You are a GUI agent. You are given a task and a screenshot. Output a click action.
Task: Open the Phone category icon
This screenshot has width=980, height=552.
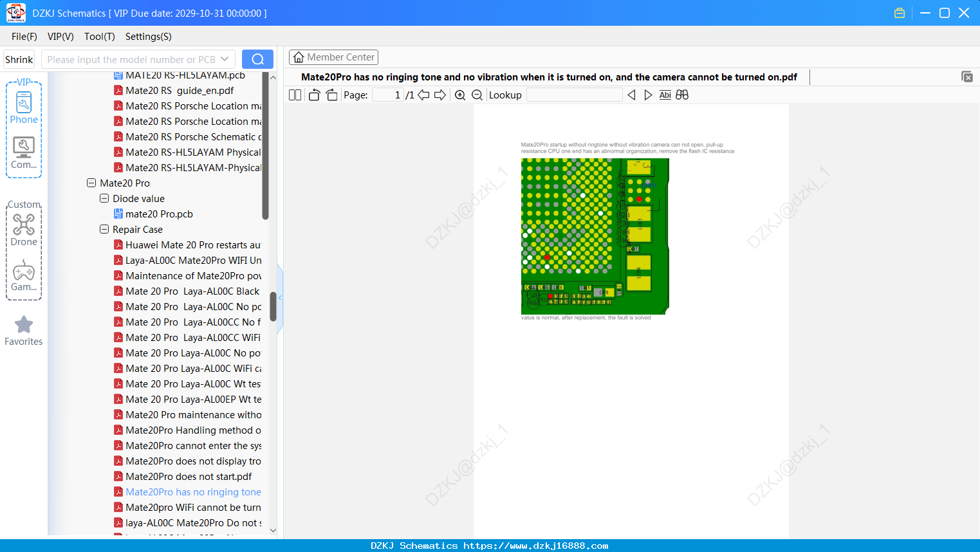click(x=24, y=107)
